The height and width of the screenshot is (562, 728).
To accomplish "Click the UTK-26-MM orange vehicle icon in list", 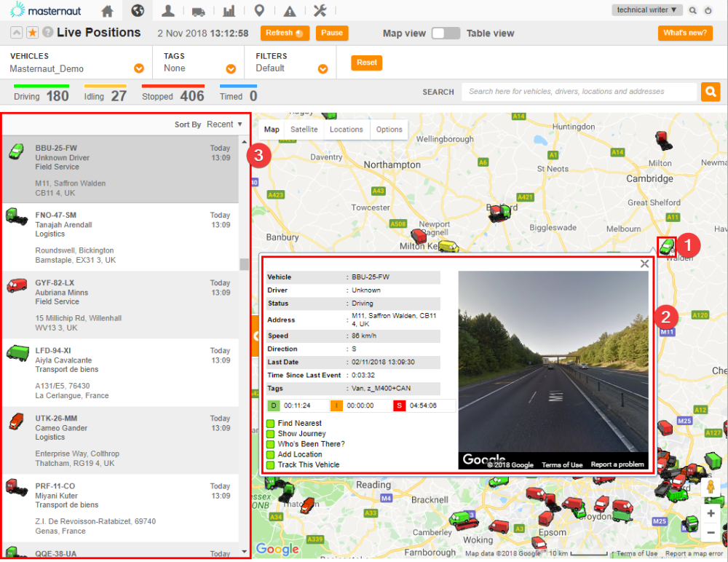I will (17, 421).
